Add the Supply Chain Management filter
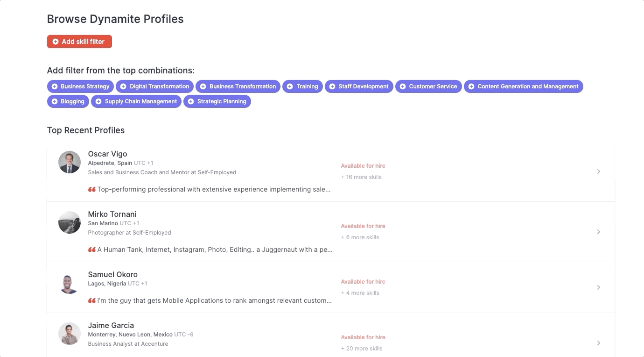The image size is (644, 357). (136, 101)
